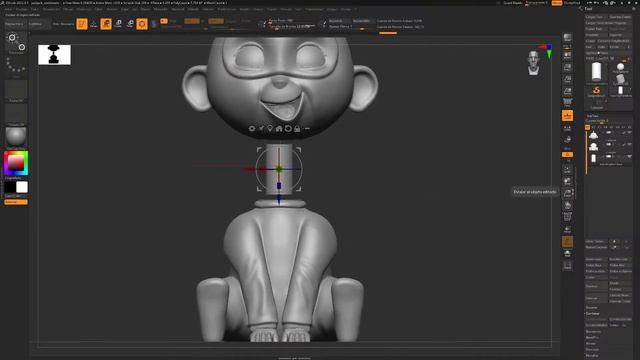Click the Actual size icon in right shelf
The width and height of the screenshot is (640, 360).
(567, 79)
